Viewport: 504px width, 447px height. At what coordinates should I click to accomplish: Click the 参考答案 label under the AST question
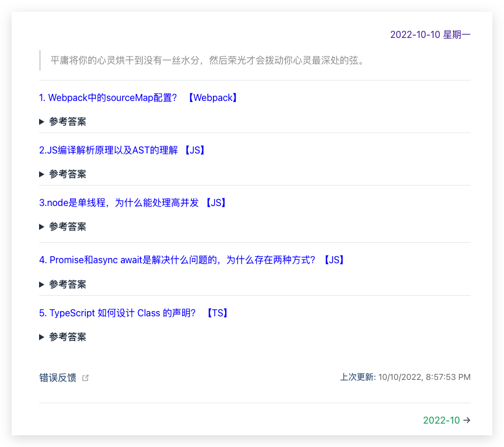tap(68, 174)
